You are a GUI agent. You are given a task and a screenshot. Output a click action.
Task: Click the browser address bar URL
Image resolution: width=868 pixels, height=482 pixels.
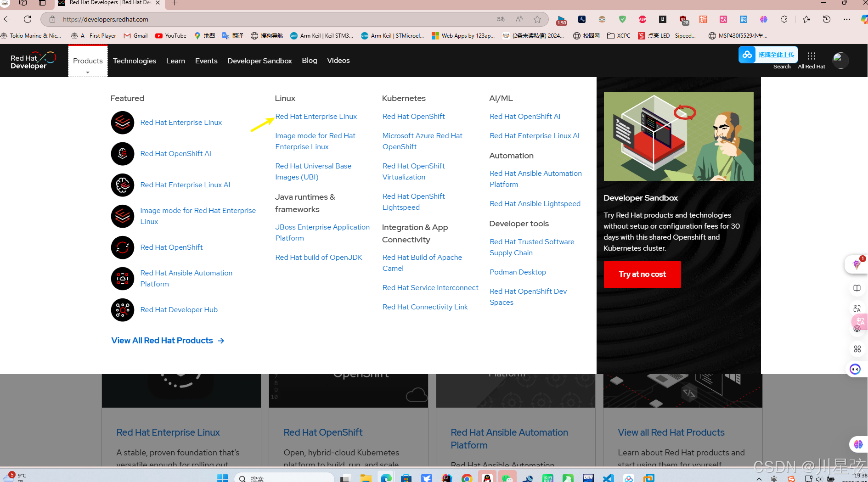tap(105, 19)
